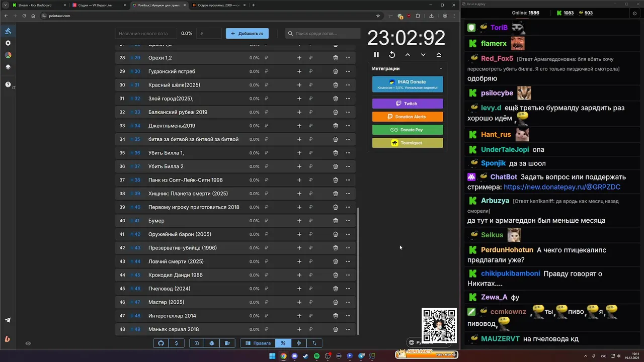
Task: Open more options for Ловчий смерти (2025)
Action: click(348, 261)
